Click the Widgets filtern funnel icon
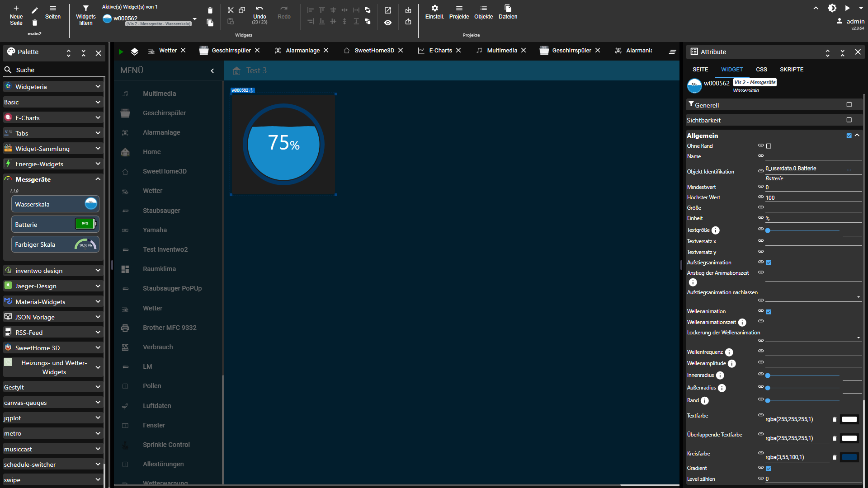Viewport: 868px width, 488px height. pos(85,8)
